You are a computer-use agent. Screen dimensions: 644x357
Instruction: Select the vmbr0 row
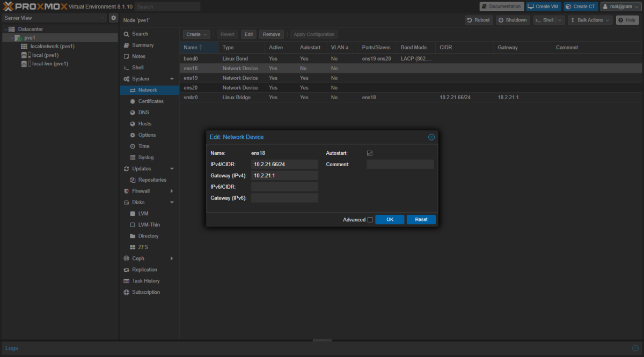tap(411, 98)
